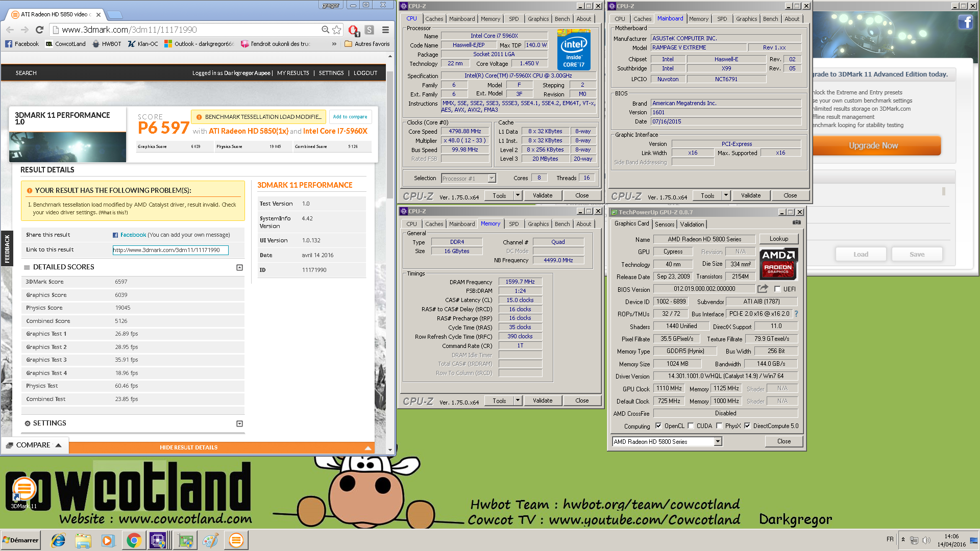Open Tools dropdown arrow in CPU tab window

[518, 195]
